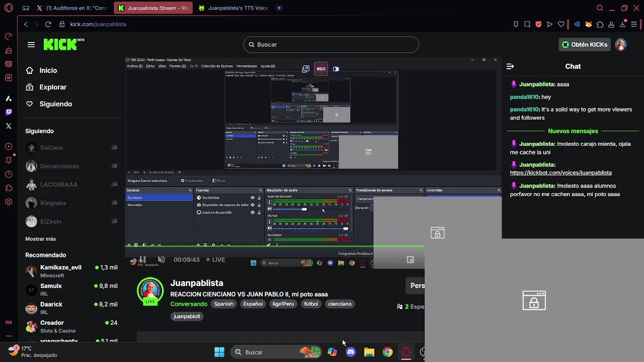Open Opera GX workspaces icon beside tabs

click(26, 8)
